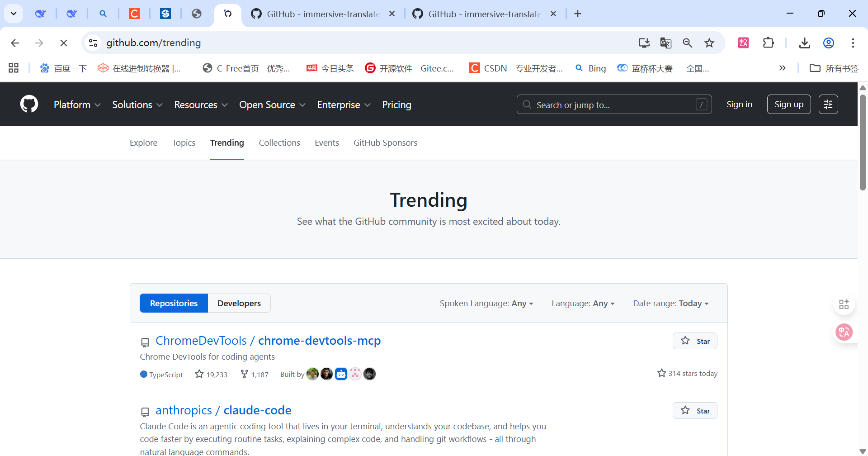Open the 蓝桥杯大赛 bookmark
868x456 pixels.
click(x=663, y=68)
